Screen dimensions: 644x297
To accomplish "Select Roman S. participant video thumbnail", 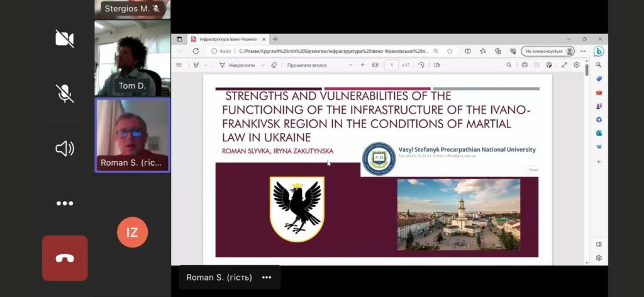I will point(132,134).
